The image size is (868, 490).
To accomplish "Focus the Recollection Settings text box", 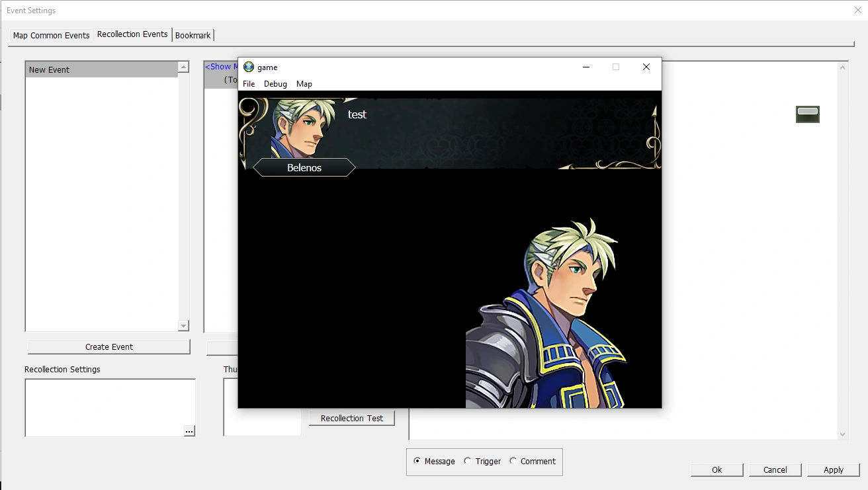I will click(x=110, y=407).
